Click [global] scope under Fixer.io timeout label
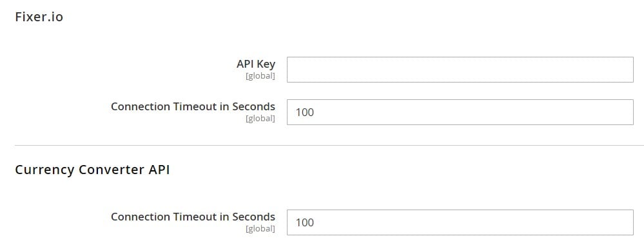This screenshot has width=644, height=245. [260, 119]
